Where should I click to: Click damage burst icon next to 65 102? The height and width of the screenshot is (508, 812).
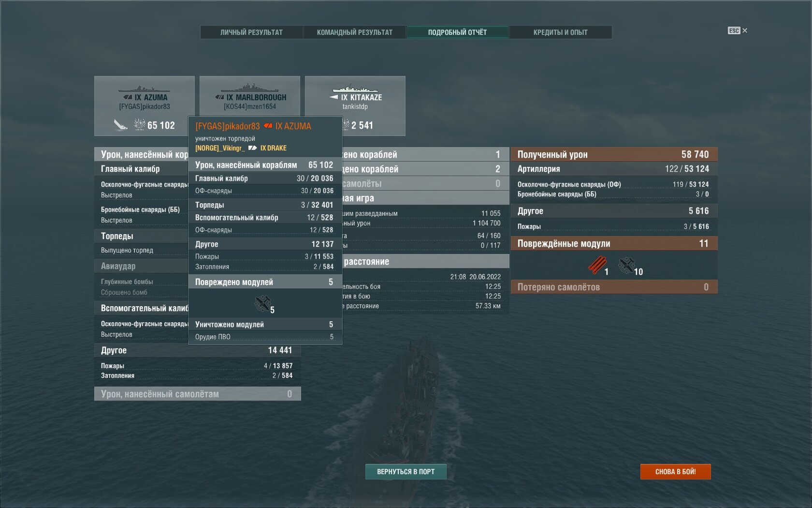click(140, 124)
